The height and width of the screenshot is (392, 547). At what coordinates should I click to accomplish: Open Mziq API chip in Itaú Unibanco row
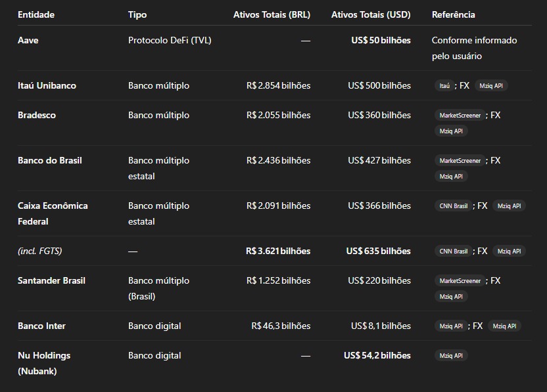tap(491, 86)
